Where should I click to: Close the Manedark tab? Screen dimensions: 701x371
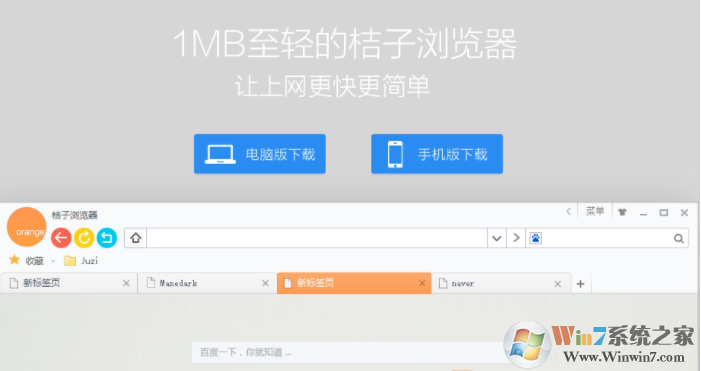[x=266, y=283]
